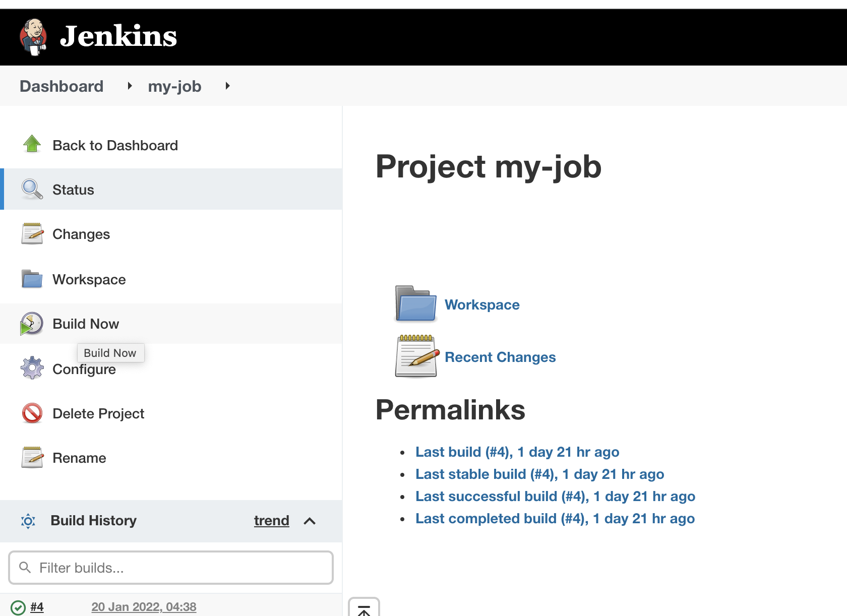Click the Project my-job heading
Viewport: 847px width, 616px height.
coord(489,167)
